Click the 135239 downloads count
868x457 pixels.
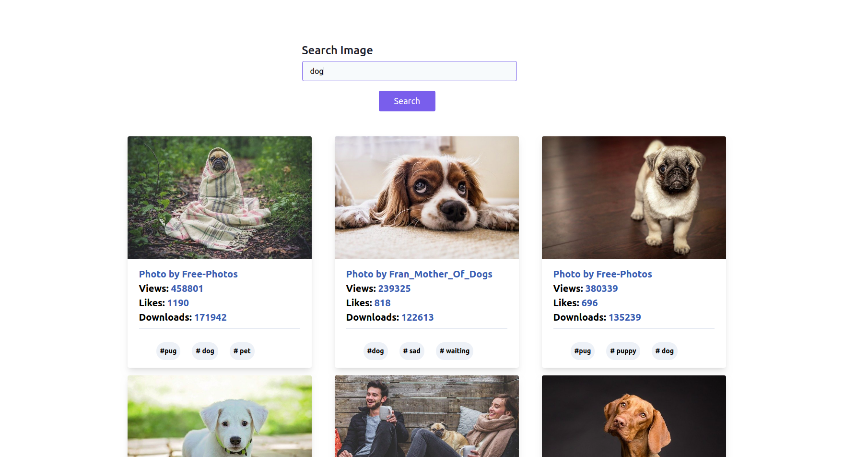point(624,317)
